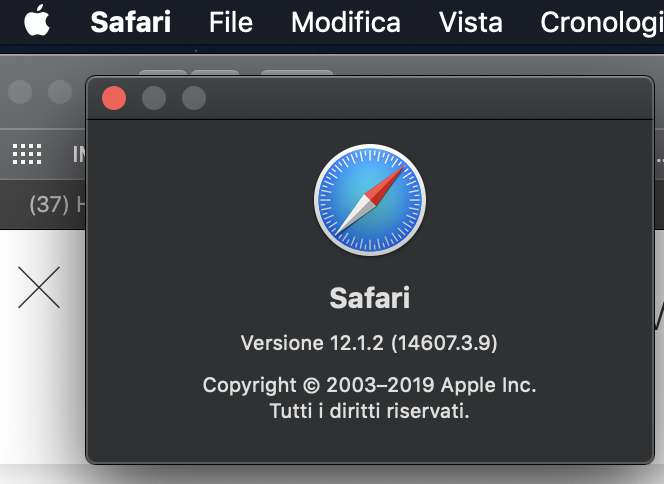Open the Apple menu
This screenshot has height=484, width=664.
click(x=36, y=21)
